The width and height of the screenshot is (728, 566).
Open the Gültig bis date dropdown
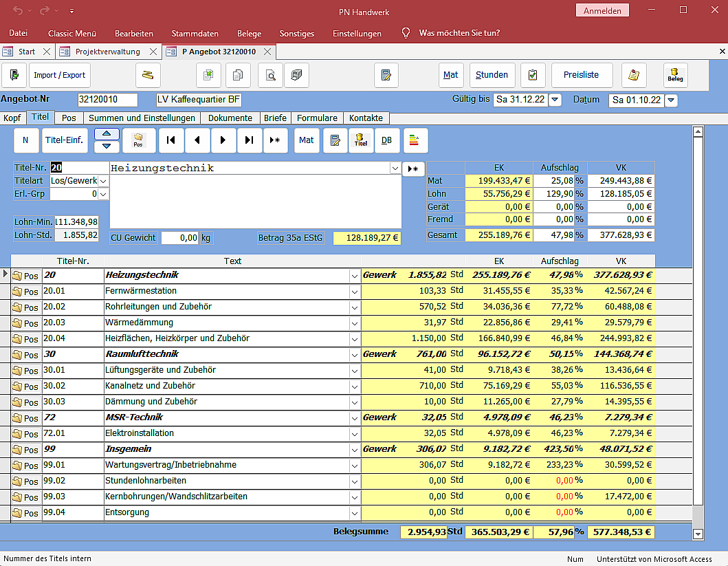click(555, 100)
